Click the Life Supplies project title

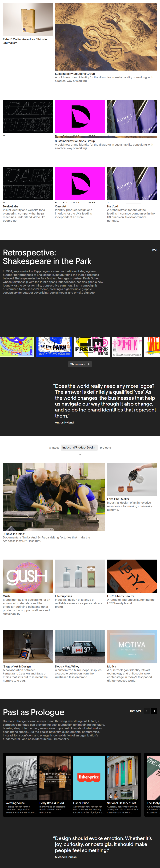(x=63, y=596)
